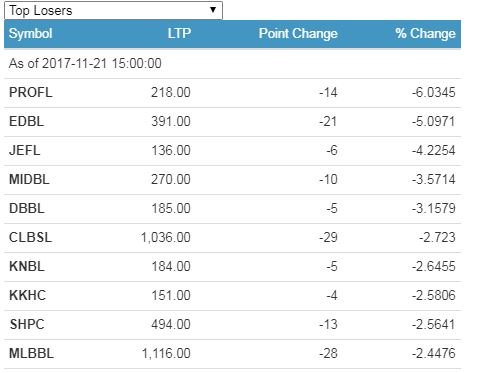The height and width of the screenshot is (373, 477).
Task: Click the As of 2017-11-21 timestamp row
Action: (x=232, y=64)
